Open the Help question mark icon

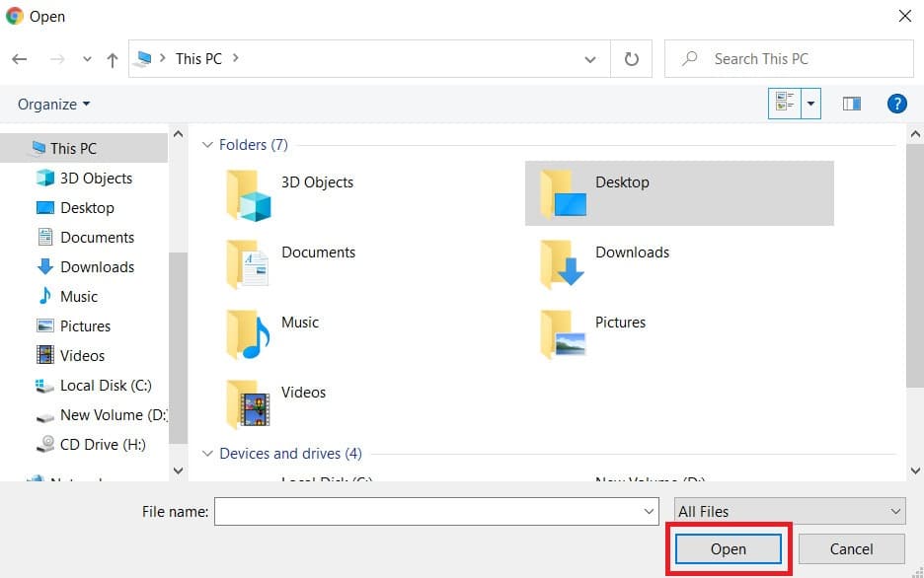coord(896,104)
